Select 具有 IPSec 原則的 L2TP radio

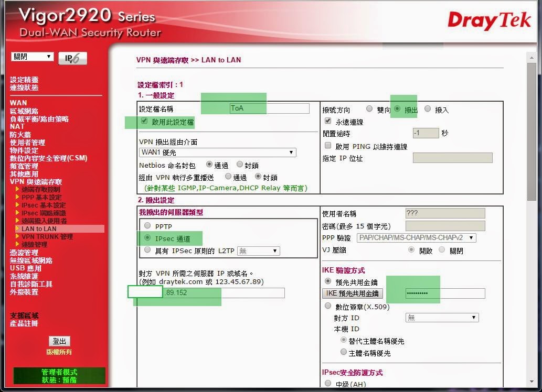(x=147, y=249)
